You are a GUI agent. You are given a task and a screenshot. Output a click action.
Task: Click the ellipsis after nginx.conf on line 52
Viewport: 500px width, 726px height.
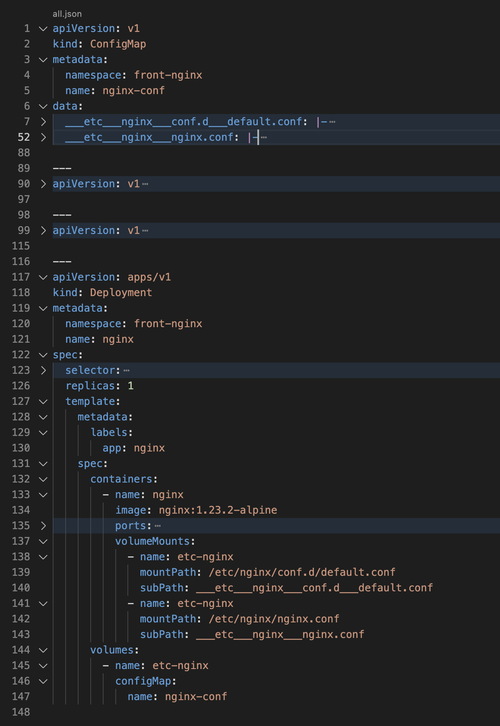[264, 138]
